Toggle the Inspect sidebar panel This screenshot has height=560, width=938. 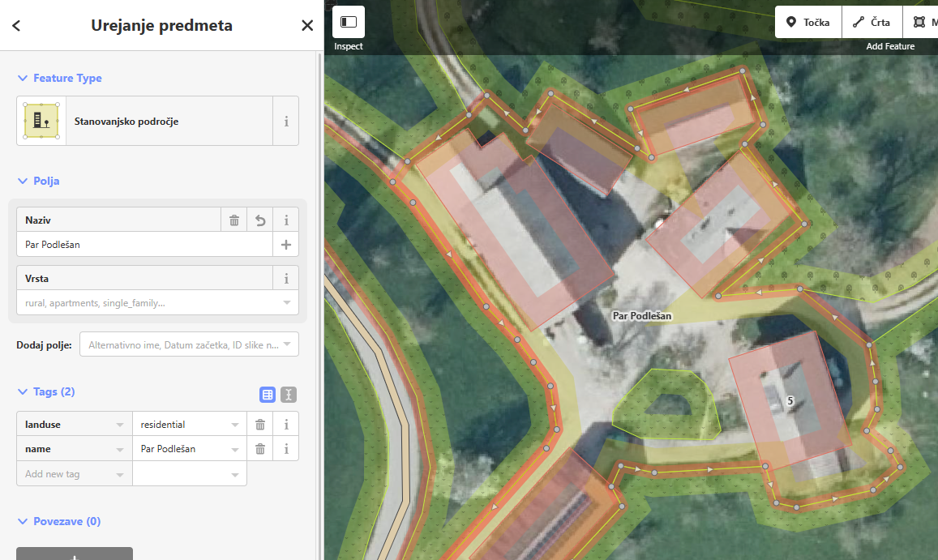[349, 22]
